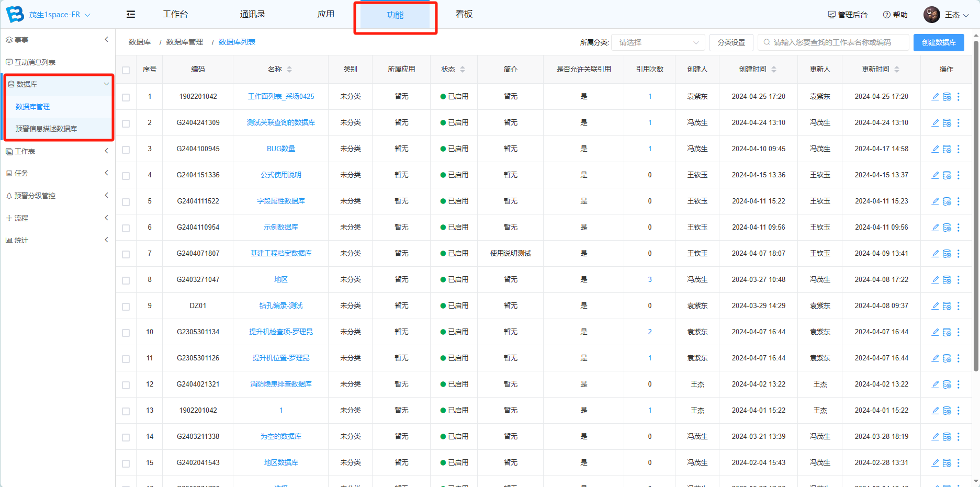Click the worksheet name search field
The width and height of the screenshot is (980, 487).
(x=834, y=42)
